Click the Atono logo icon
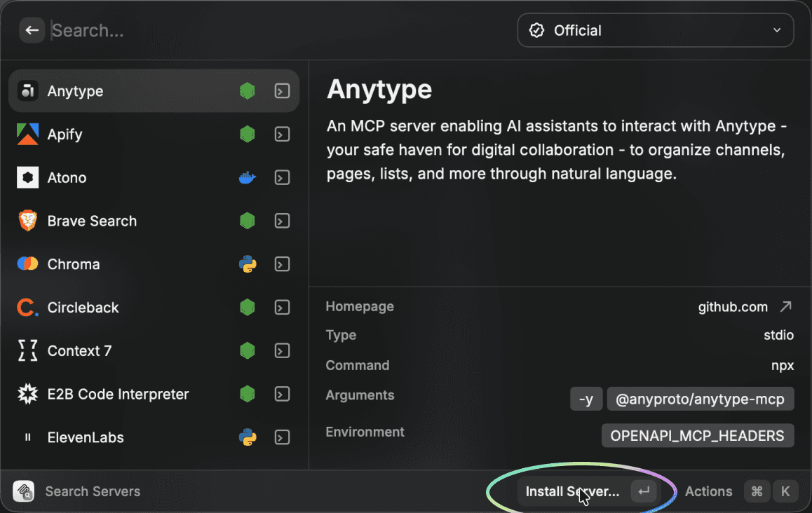The height and width of the screenshot is (513, 812). [28, 177]
